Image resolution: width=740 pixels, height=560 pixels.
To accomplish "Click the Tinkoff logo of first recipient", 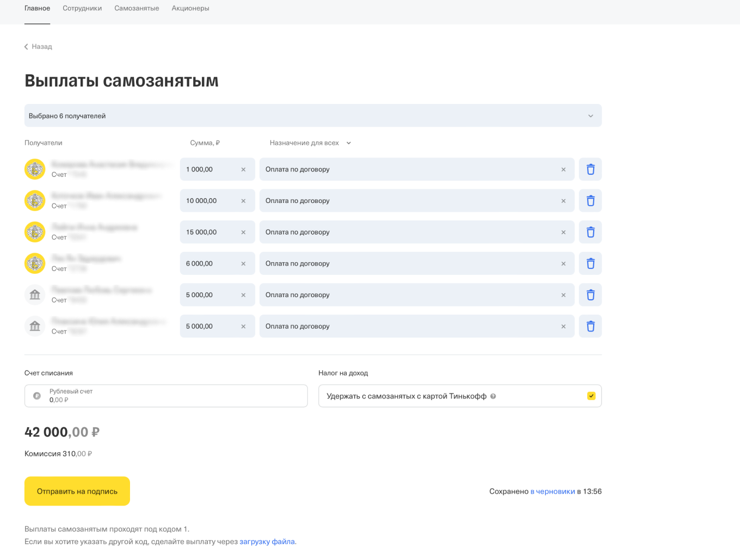I will [35, 169].
